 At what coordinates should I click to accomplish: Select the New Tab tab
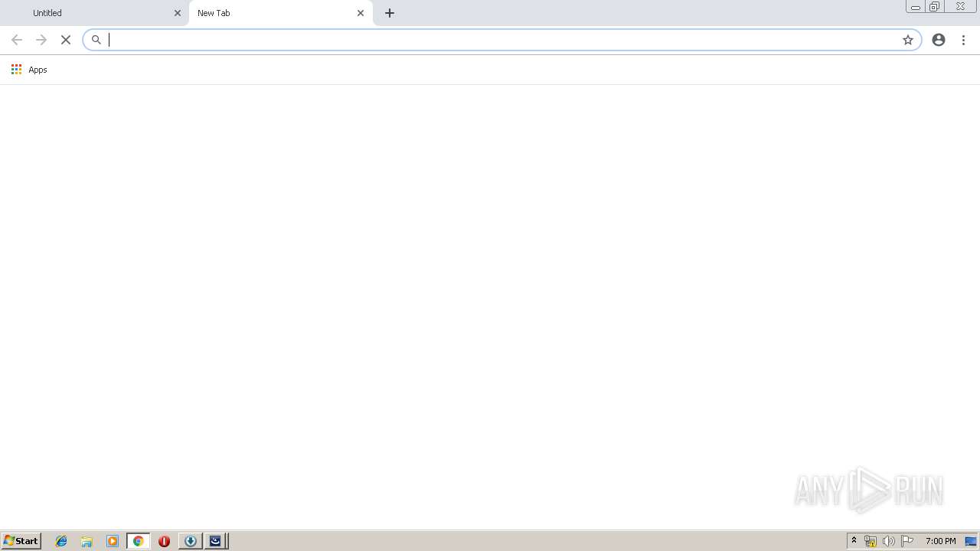280,13
